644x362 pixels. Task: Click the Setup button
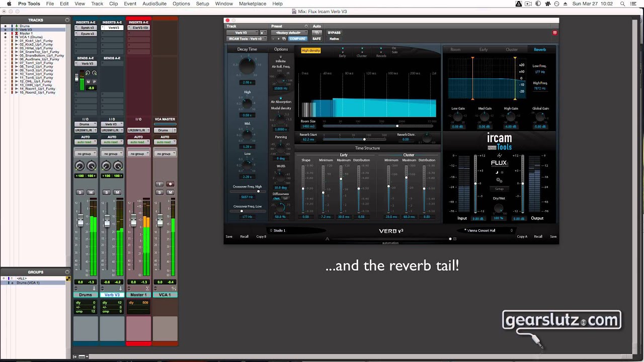pyautogui.click(x=499, y=189)
